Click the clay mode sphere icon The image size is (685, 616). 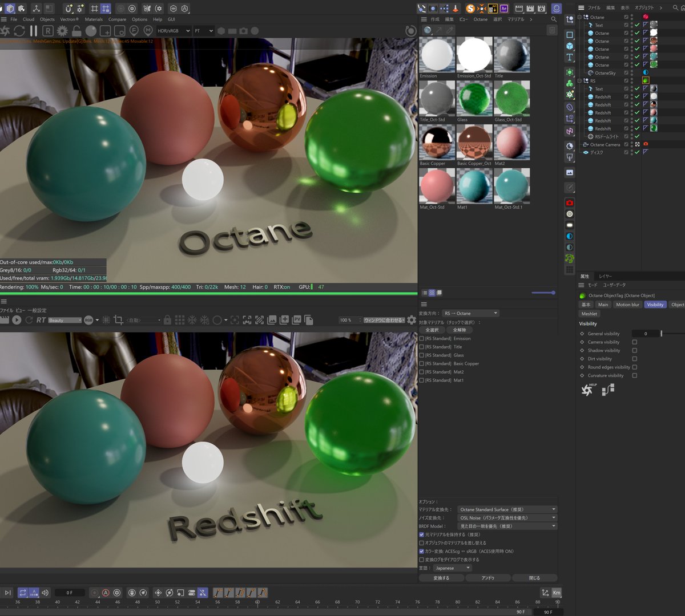[x=91, y=31]
